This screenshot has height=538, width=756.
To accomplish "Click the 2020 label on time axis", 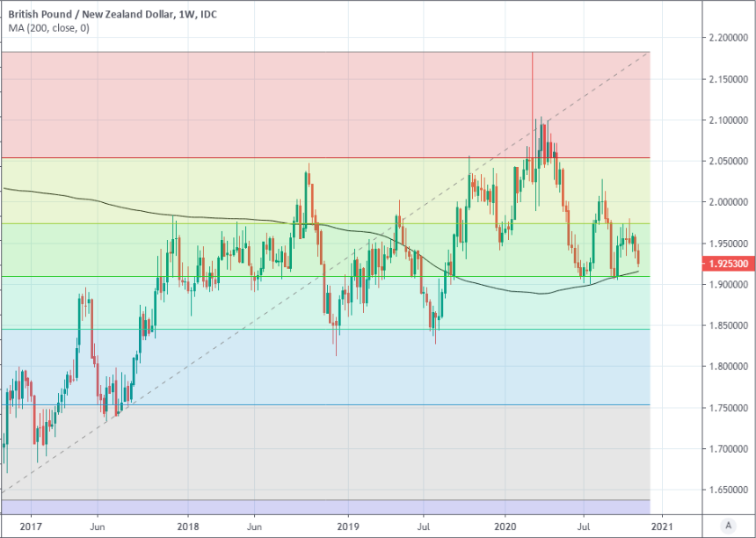I will pos(505,525).
